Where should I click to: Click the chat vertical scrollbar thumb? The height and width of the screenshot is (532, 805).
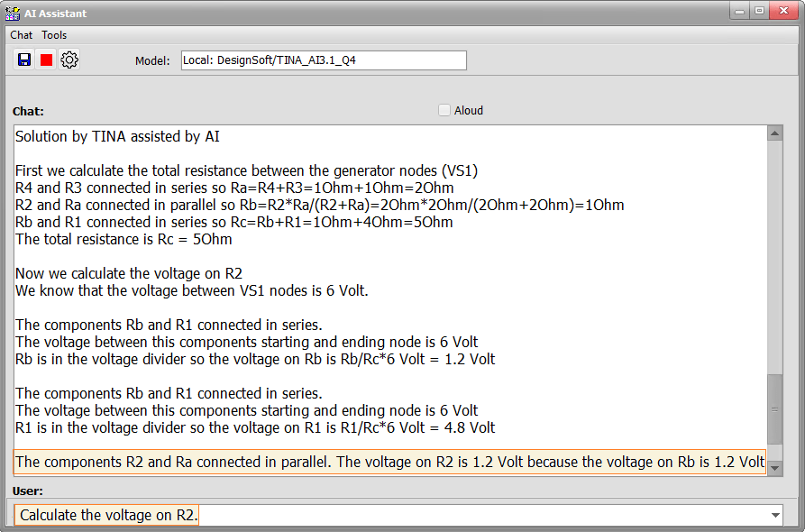(x=774, y=409)
